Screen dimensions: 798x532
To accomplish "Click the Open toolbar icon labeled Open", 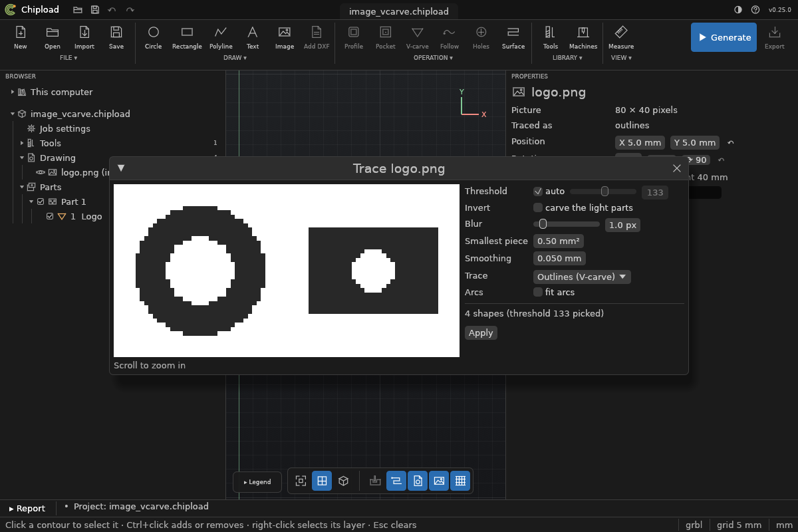I will pyautogui.click(x=53, y=37).
